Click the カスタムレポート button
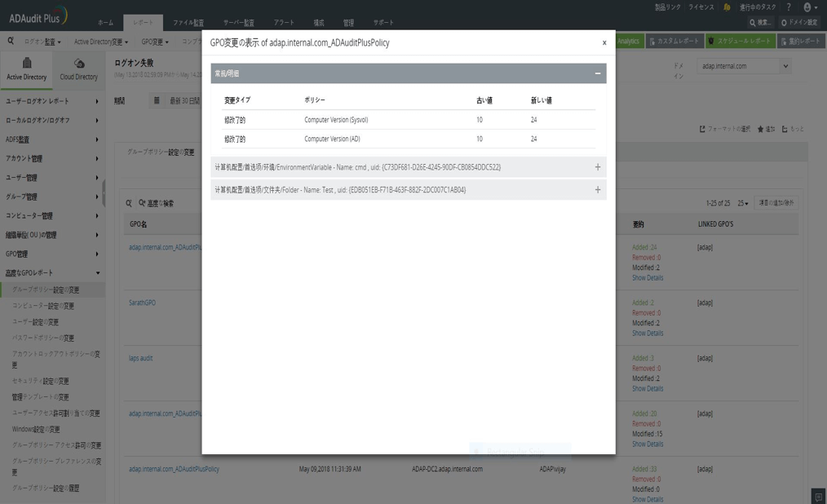The image size is (827, 504). pos(674,41)
